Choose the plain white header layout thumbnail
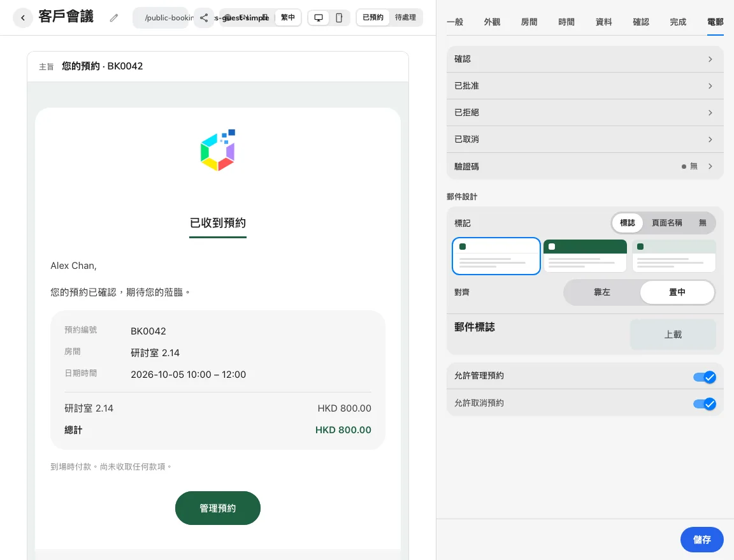 tap(496, 256)
